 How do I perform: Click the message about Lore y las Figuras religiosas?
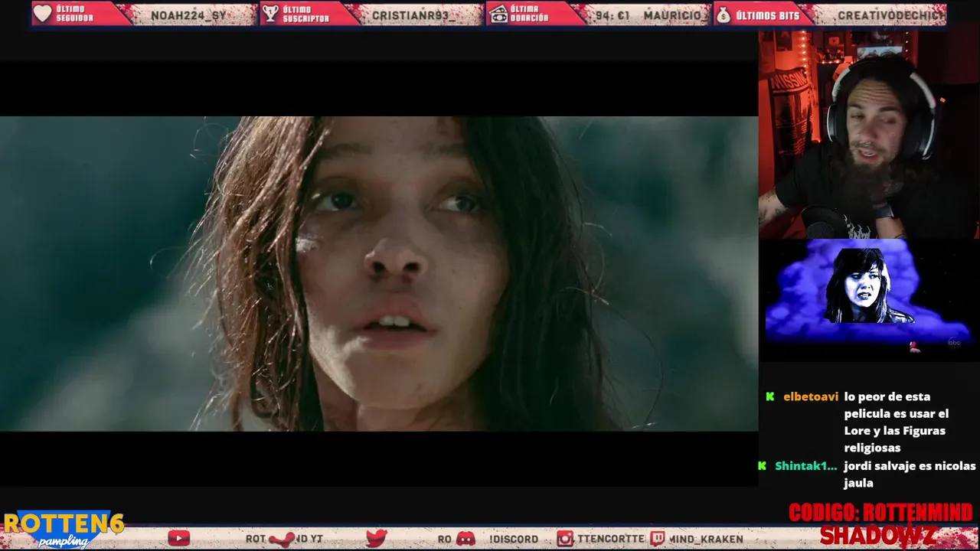[897, 422]
